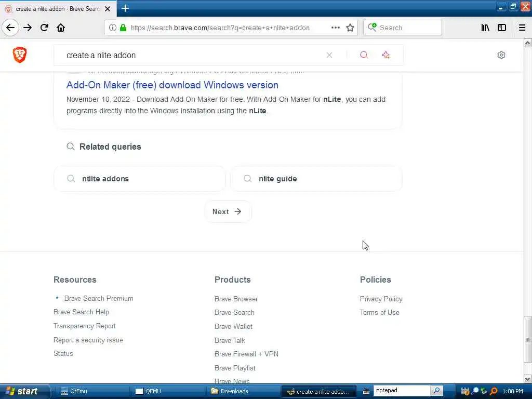Viewport: 532px width, 399px height.
Task: Switch to Downloads taskbar window
Action: (242, 391)
